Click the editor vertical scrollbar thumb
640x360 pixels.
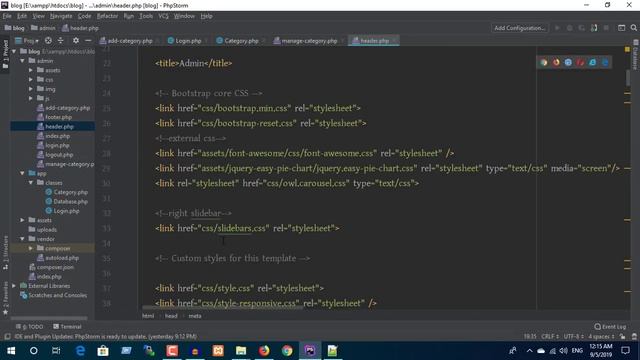pyautogui.click(x=627, y=78)
